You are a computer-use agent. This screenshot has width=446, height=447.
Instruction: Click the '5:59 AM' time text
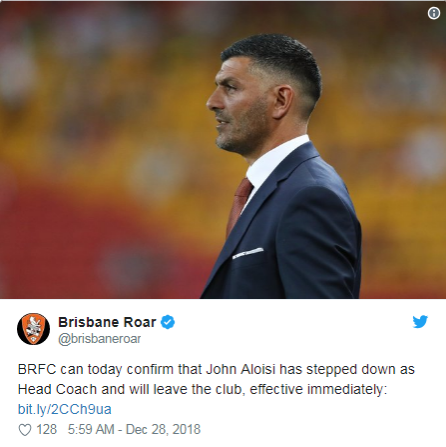pos(91,429)
